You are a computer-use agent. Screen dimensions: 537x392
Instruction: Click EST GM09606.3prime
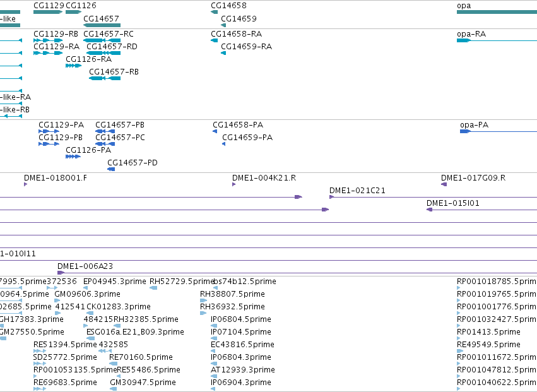(x=87, y=294)
